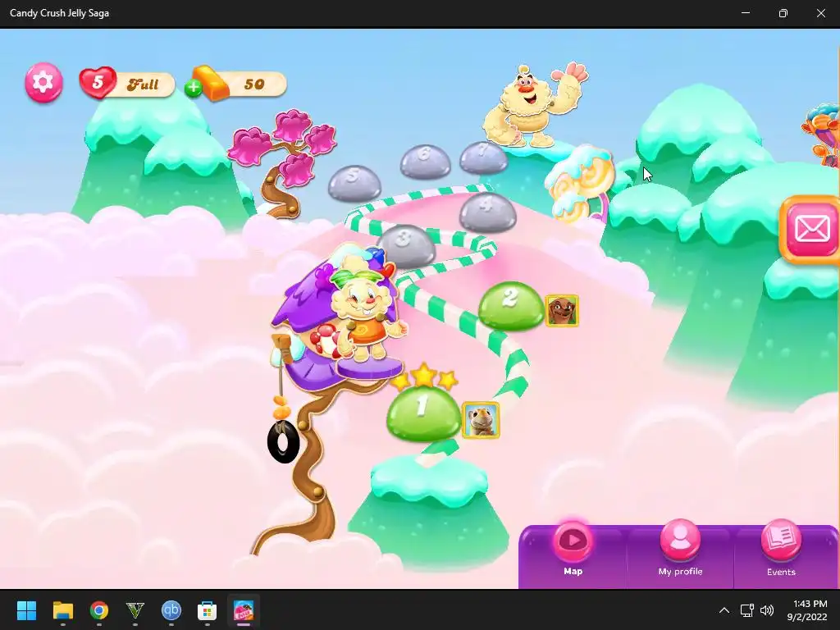The image size is (840, 630).
Task: Start level 2 green node
Action: point(510,305)
